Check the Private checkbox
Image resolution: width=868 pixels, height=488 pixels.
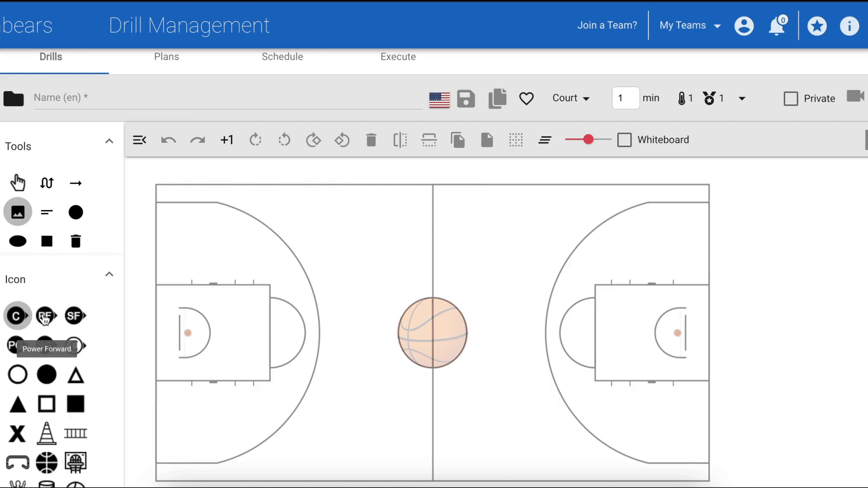[791, 99]
